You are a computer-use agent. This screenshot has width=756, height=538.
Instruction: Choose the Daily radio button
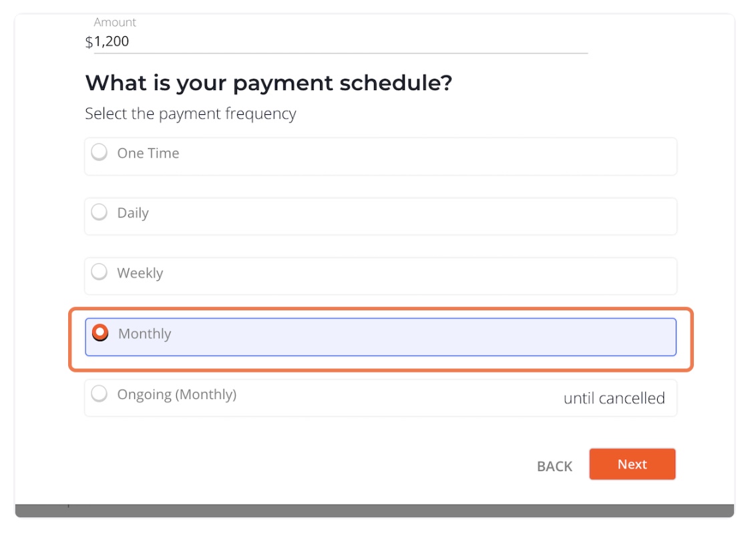click(x=100, y=213)
